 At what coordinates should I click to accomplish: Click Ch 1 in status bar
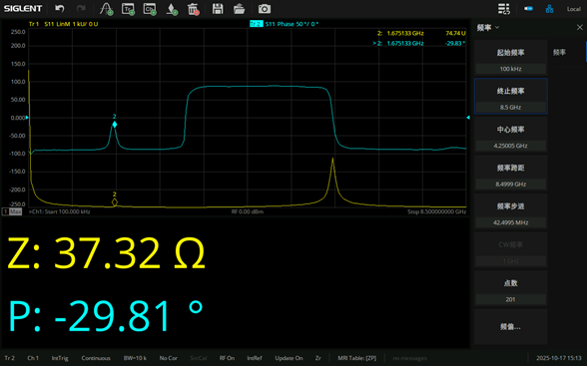click(33, 358)
